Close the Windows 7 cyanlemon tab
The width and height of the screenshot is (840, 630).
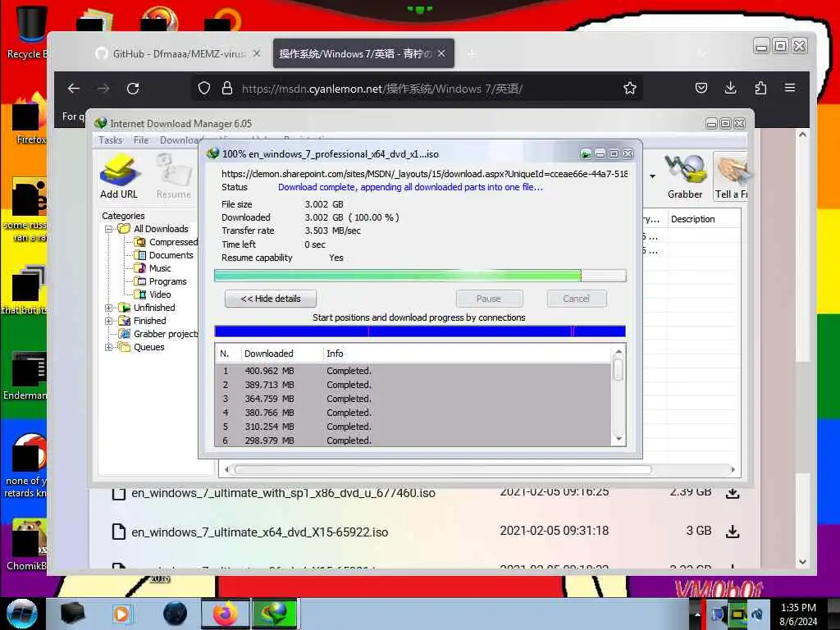pos(441,53)
